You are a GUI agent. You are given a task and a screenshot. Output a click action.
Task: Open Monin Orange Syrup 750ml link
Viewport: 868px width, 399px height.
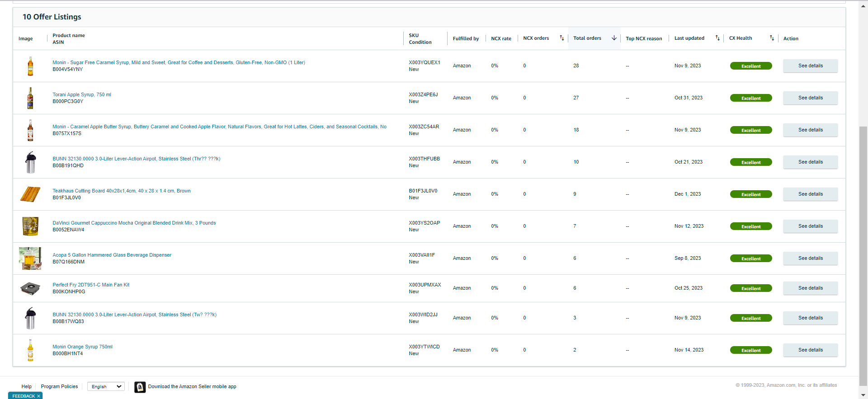click(83, 347)
